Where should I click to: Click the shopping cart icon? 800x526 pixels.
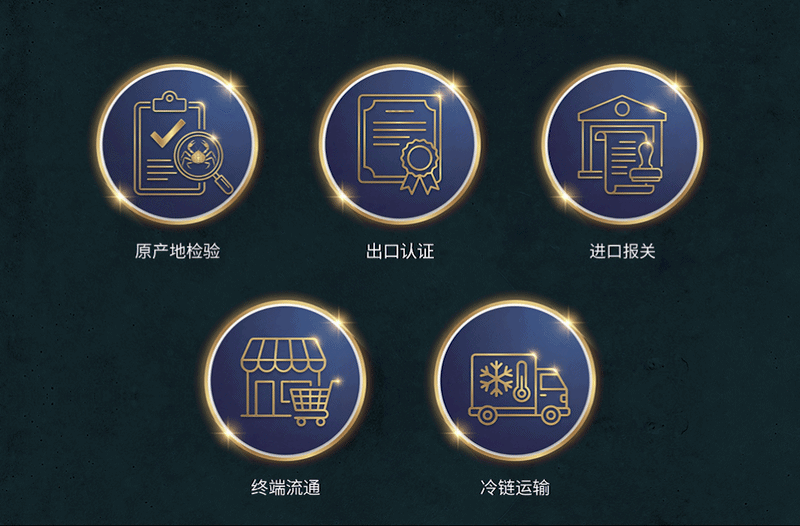[312, 403]
